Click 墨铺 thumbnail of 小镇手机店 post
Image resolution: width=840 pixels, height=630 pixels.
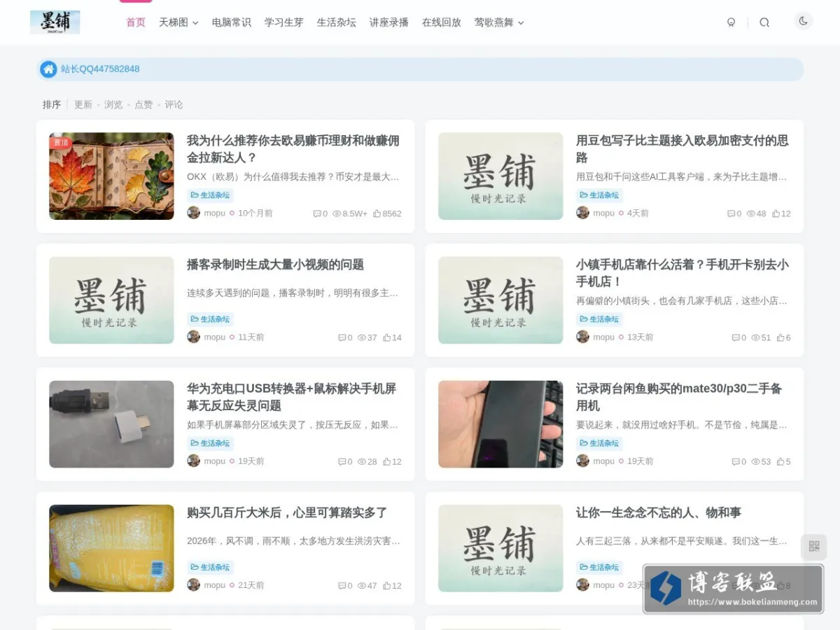[500, 300]
